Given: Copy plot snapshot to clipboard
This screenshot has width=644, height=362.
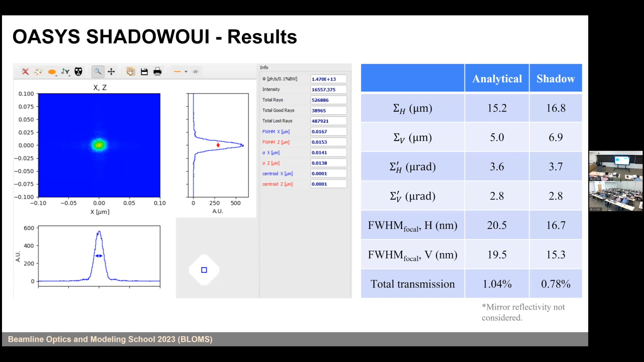Looking at the screenshot, I should point(130,71).
